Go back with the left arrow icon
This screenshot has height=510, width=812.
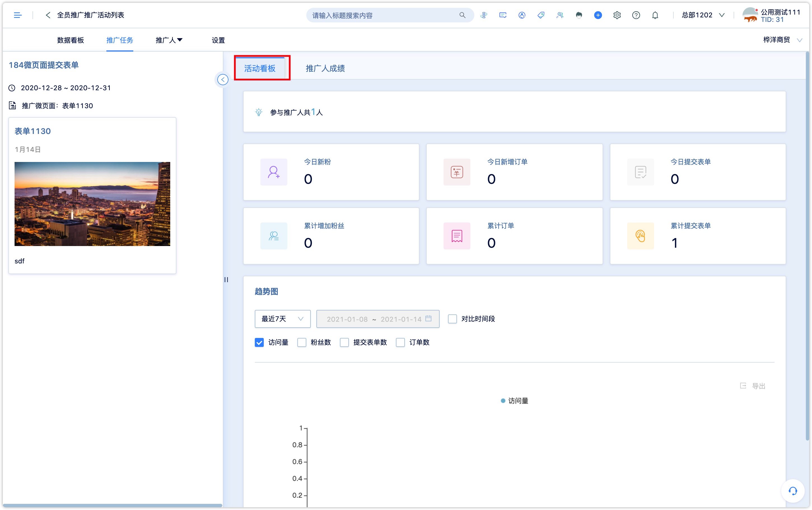click(x=48, y=15)
